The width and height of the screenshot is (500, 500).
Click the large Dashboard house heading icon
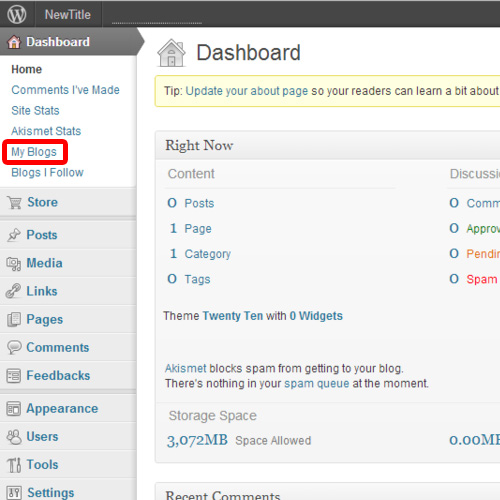coord(171,53)
